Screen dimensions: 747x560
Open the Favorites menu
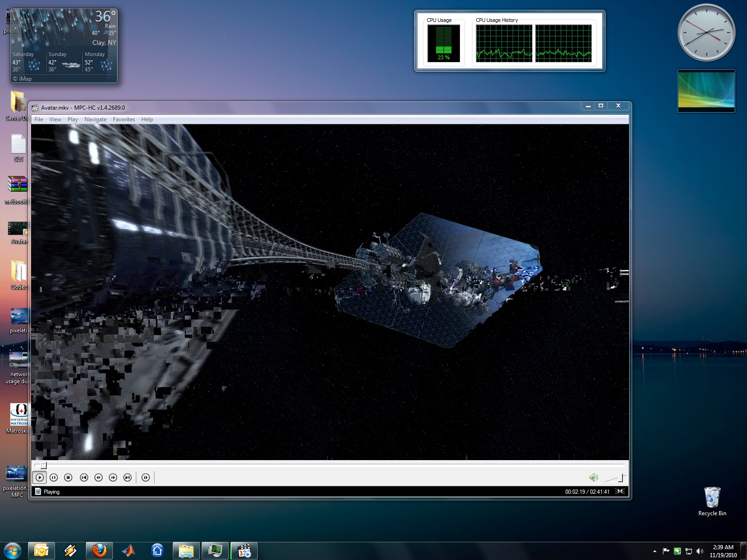pyautogui.click(x=124, y=119)
